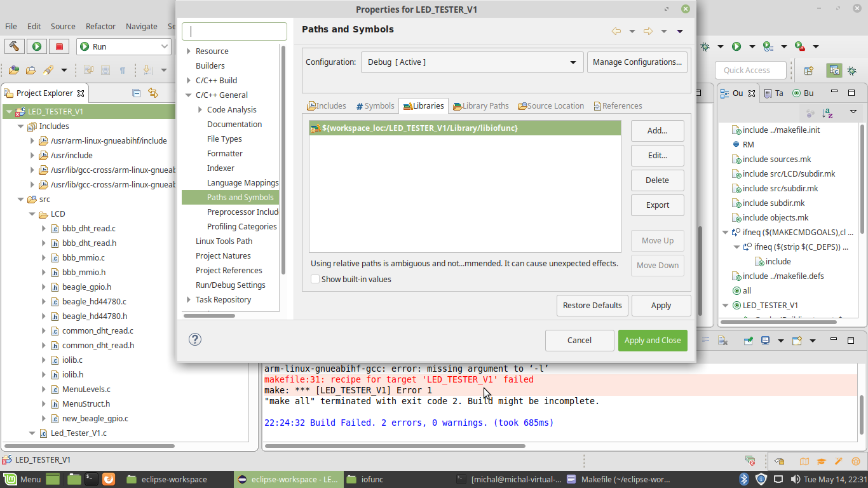
Task: Click the hammer Build icon
Action: (14, 46)
